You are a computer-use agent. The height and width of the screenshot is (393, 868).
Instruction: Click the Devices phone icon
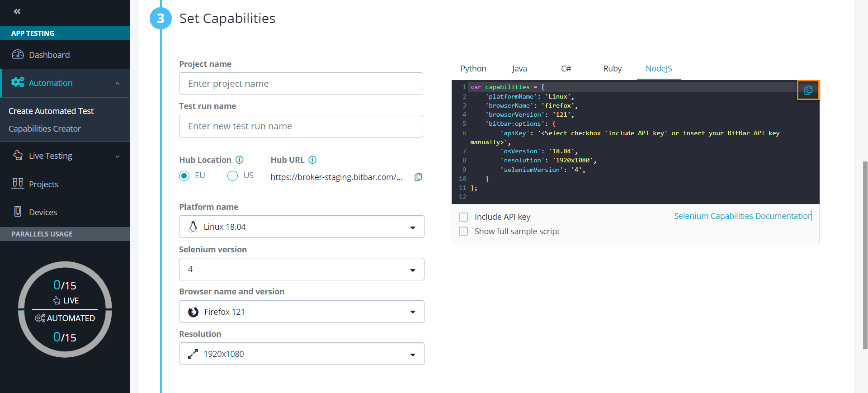18,212
